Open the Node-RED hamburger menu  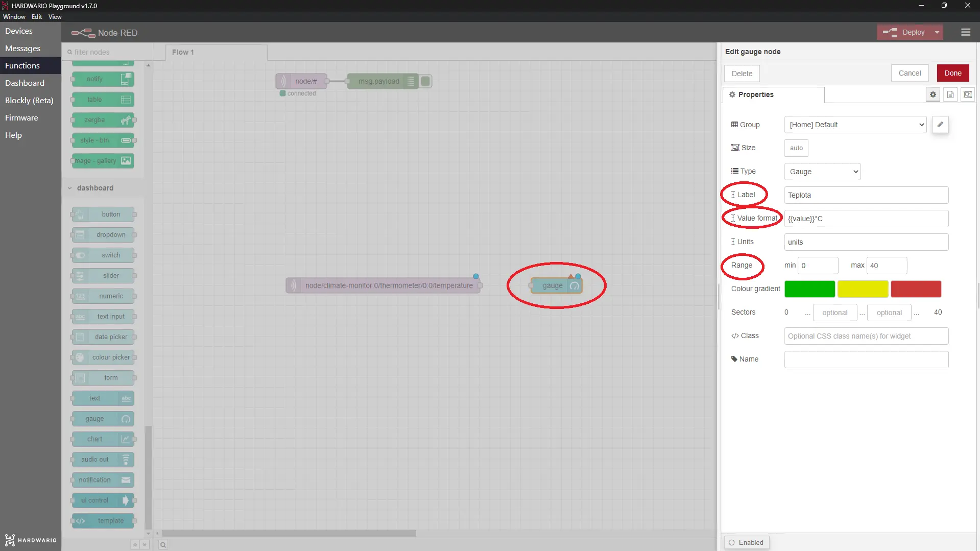[965, 32]
